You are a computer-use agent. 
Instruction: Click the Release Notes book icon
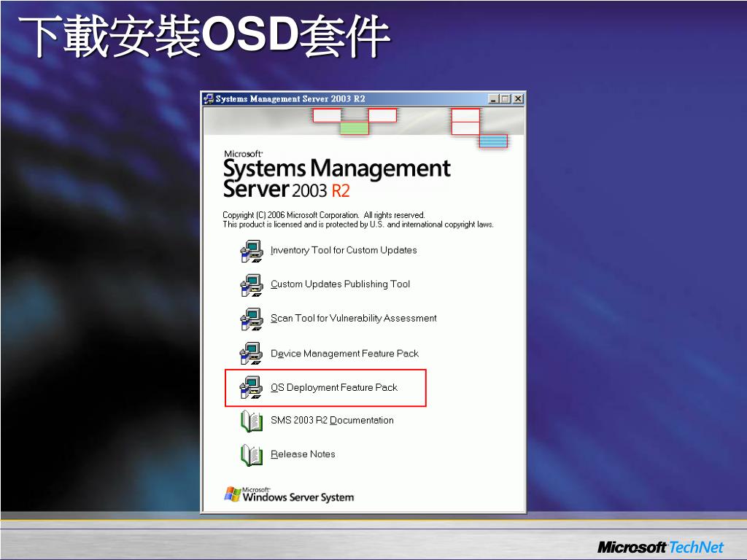252,455
